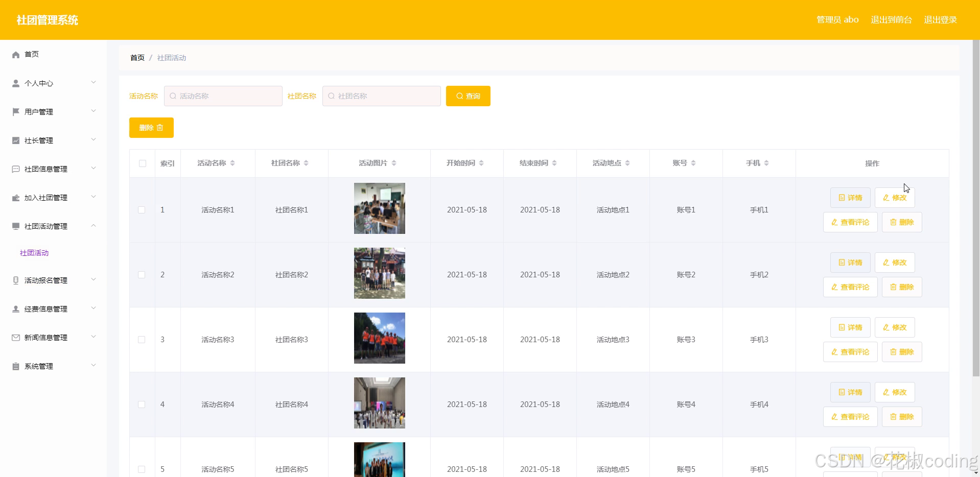Click the yellow 删除 batch delete button
This screenshot has width=980, height=477.
pos(151,128)
